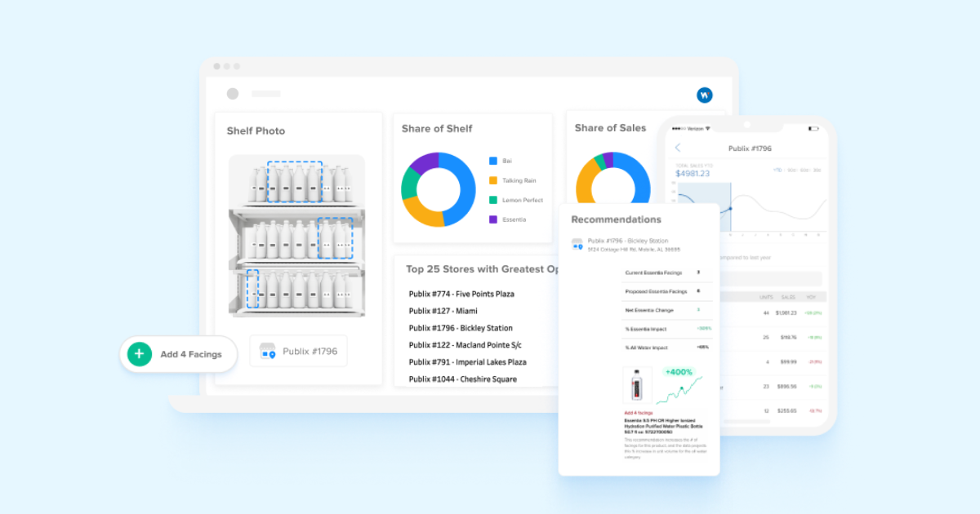The image size is (980, 514).
Task: Open the profile avatar in the top right
Action: tap(704, 95)
